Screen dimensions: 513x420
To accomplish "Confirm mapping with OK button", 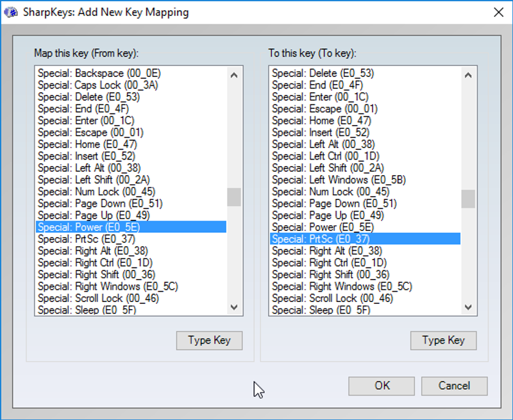I will [382, 386].
